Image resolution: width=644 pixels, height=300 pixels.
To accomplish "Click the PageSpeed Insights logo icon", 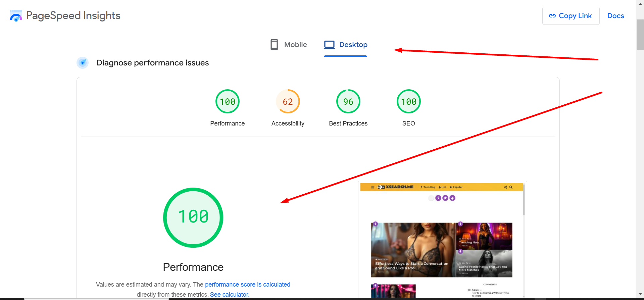I will (16, 16).
